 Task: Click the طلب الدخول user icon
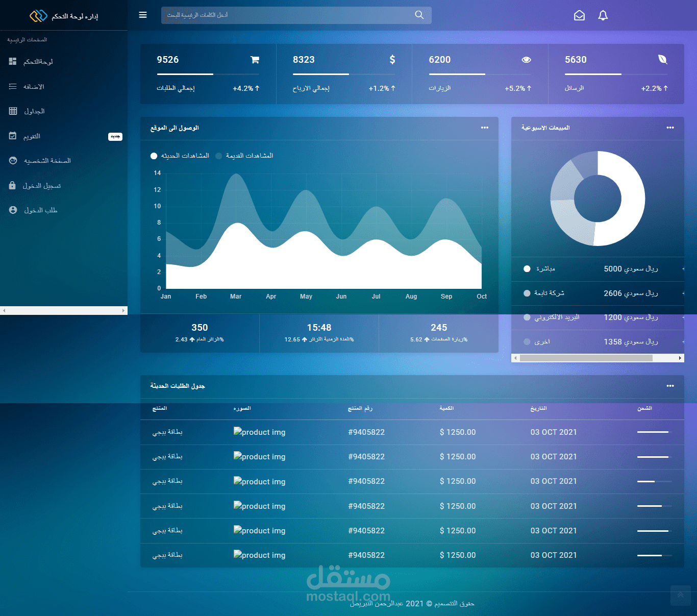pyautogui.click(x=13, y=210)
